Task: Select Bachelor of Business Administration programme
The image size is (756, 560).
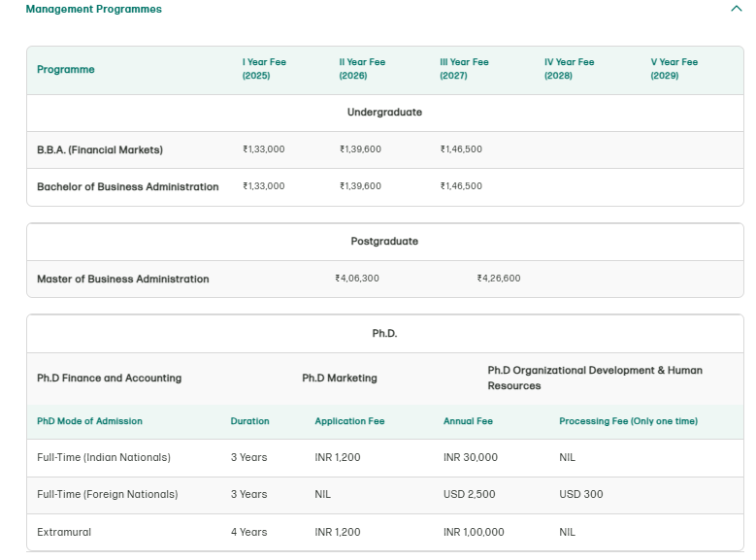Action: click(x=127, y=186)
